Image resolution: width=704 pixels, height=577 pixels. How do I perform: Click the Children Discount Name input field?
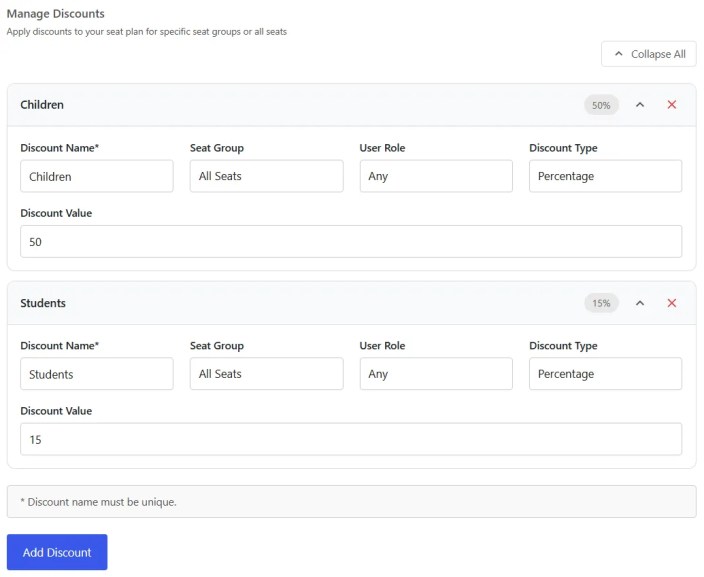97,176
